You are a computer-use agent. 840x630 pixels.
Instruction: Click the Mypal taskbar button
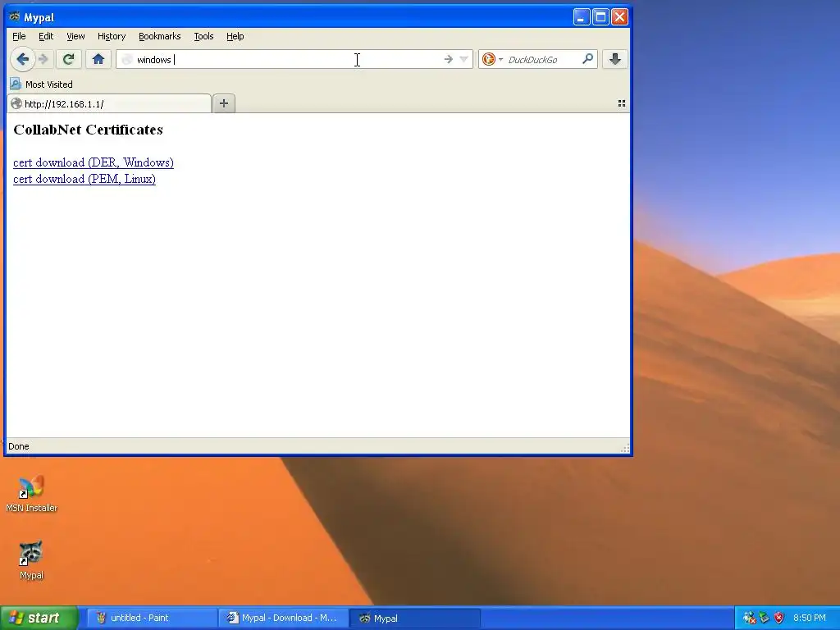pos(414,618)
